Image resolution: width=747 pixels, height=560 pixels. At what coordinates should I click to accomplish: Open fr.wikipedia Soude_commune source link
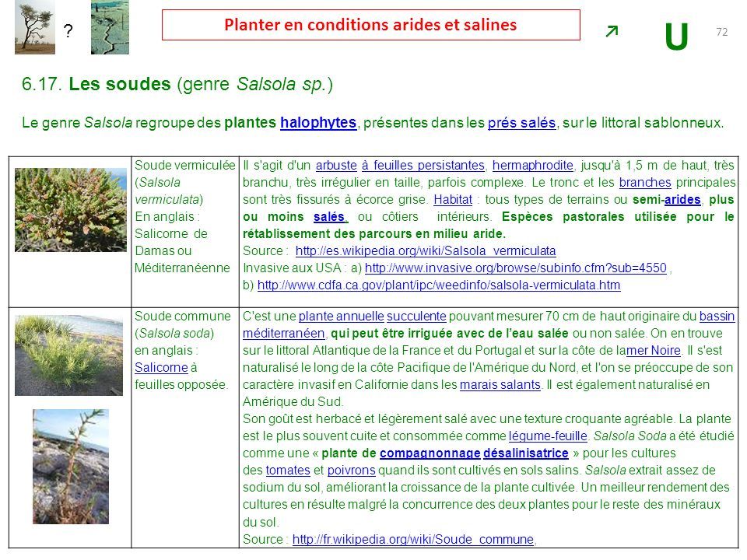coord(413,540)
